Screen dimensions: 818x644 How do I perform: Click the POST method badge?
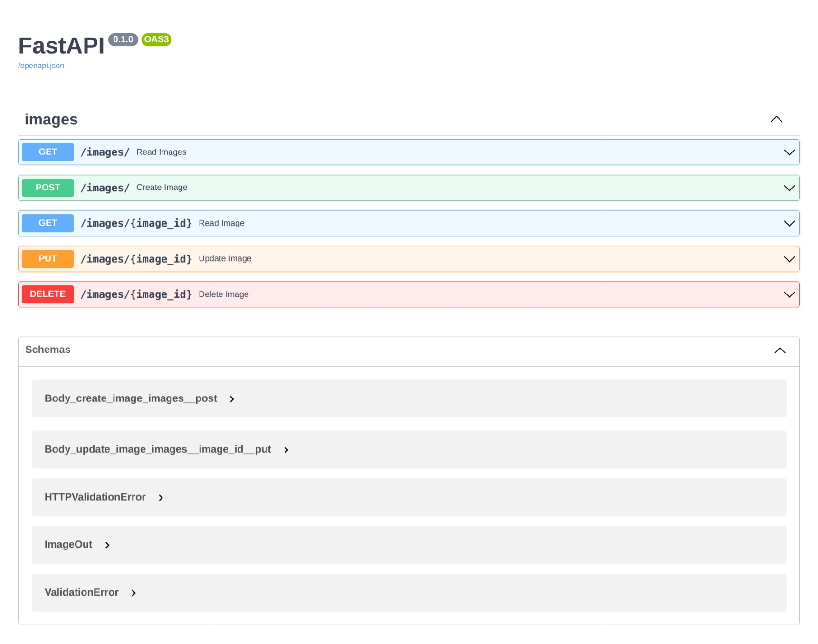[48, 188]
